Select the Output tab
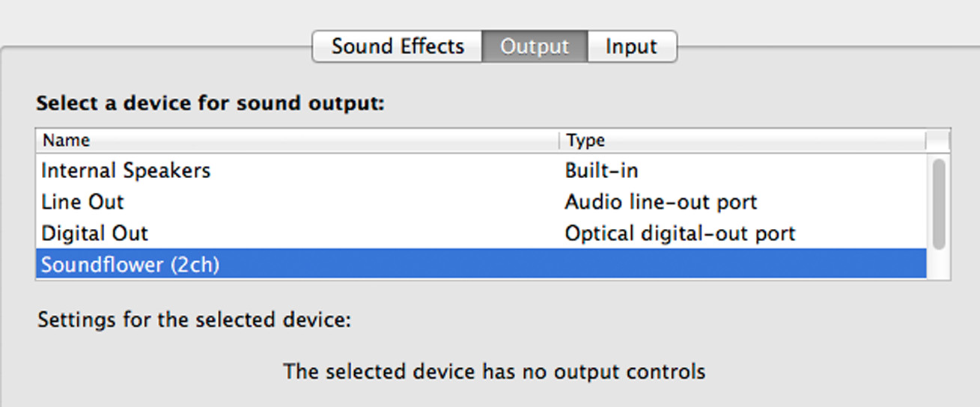The height and width of the screenshot is (407, 980). (535, 46)
